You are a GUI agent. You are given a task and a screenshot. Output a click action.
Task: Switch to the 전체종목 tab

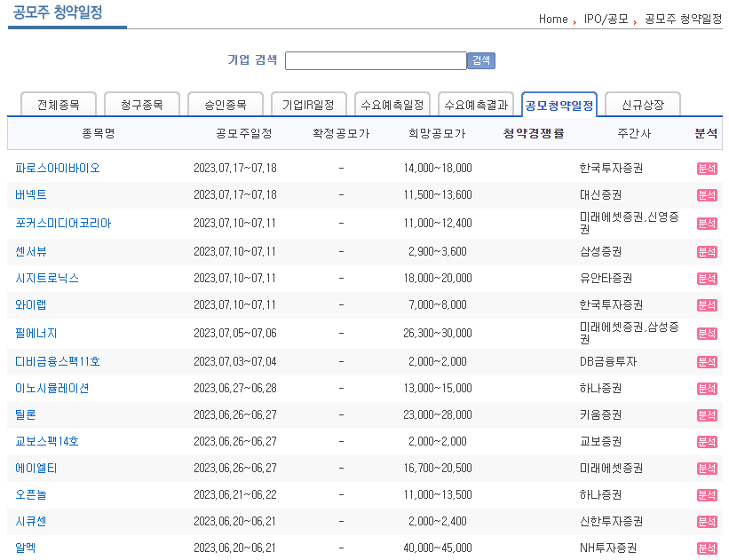coord(57,103)
